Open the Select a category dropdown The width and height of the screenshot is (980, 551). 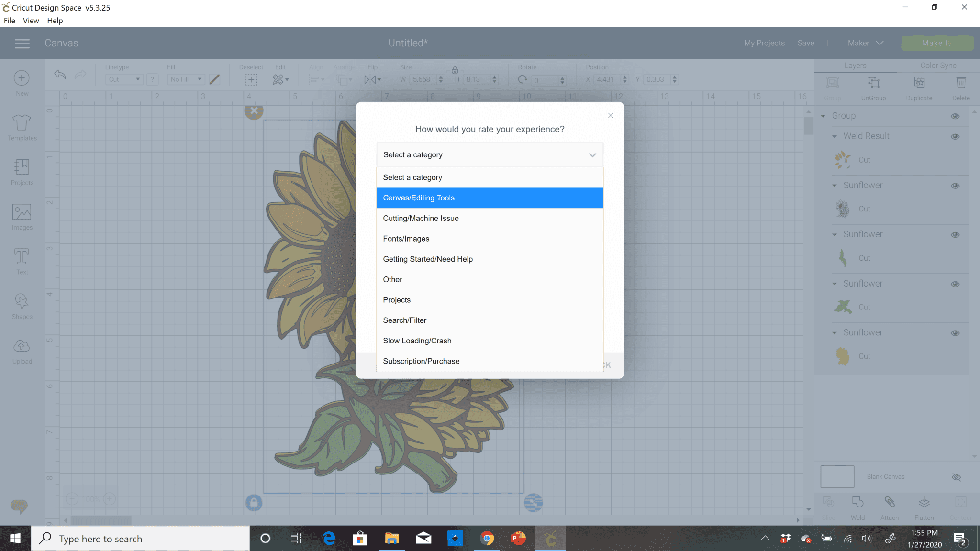(489, 154)
